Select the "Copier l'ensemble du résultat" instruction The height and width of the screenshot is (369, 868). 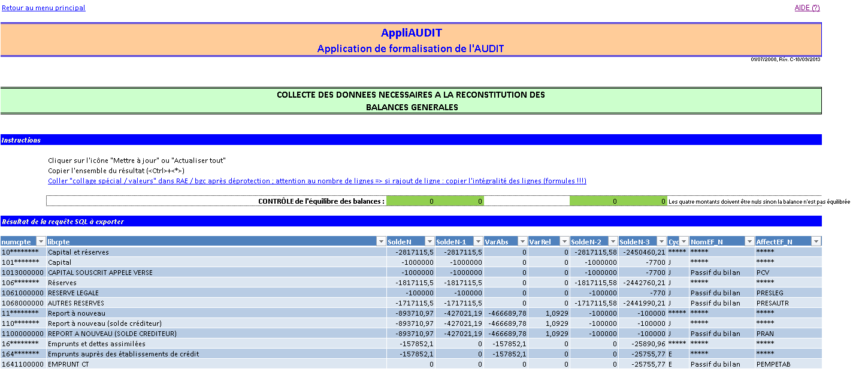click(x=116, y=171)
